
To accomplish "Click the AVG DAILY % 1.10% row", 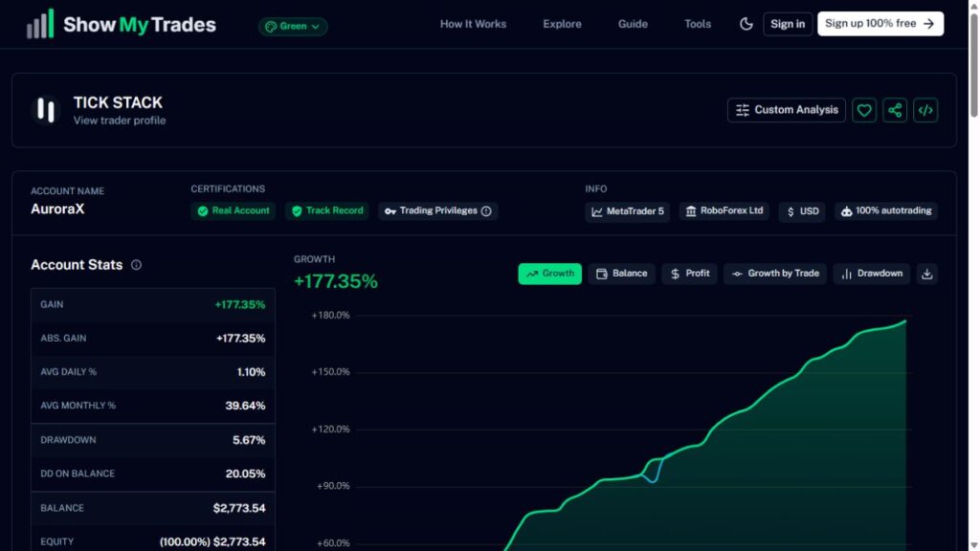I will (153, 372).
